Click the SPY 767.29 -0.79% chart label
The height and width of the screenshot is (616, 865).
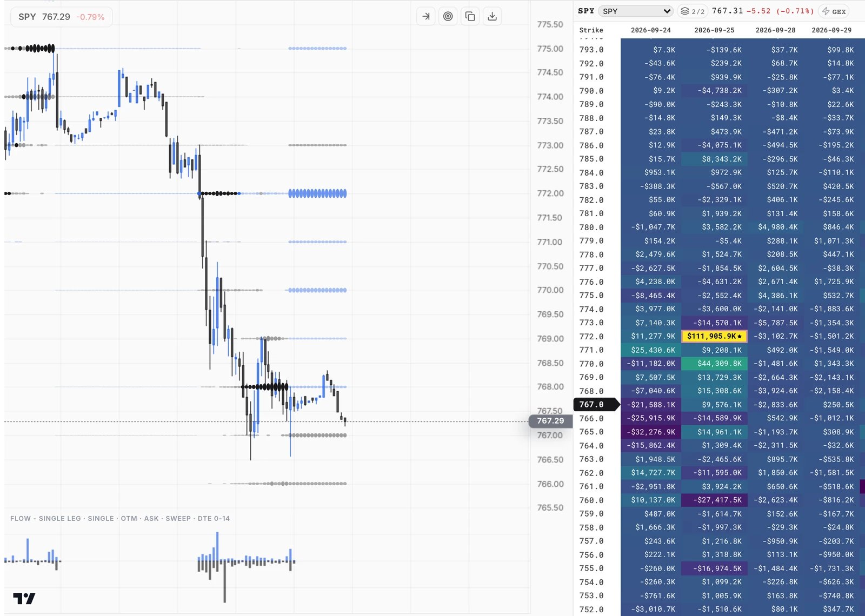coord(61,17)
